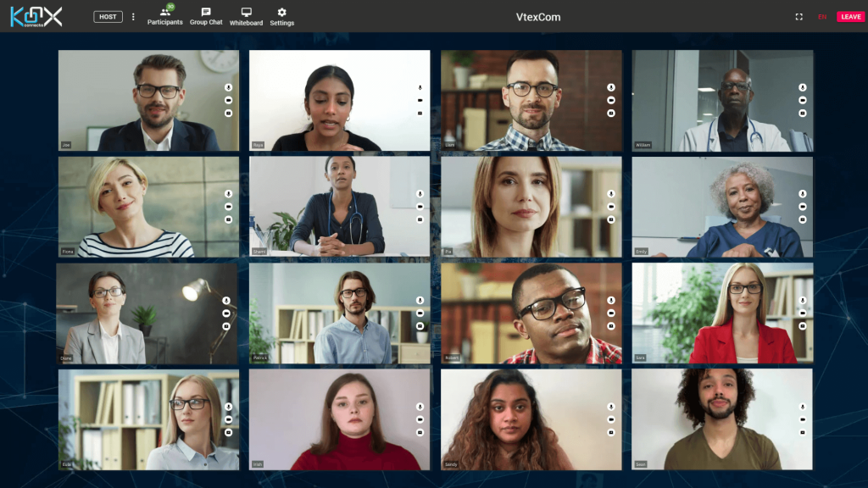Click the camera icon in Diane's tile
This screenshot has height=488, width=868.
225,313
